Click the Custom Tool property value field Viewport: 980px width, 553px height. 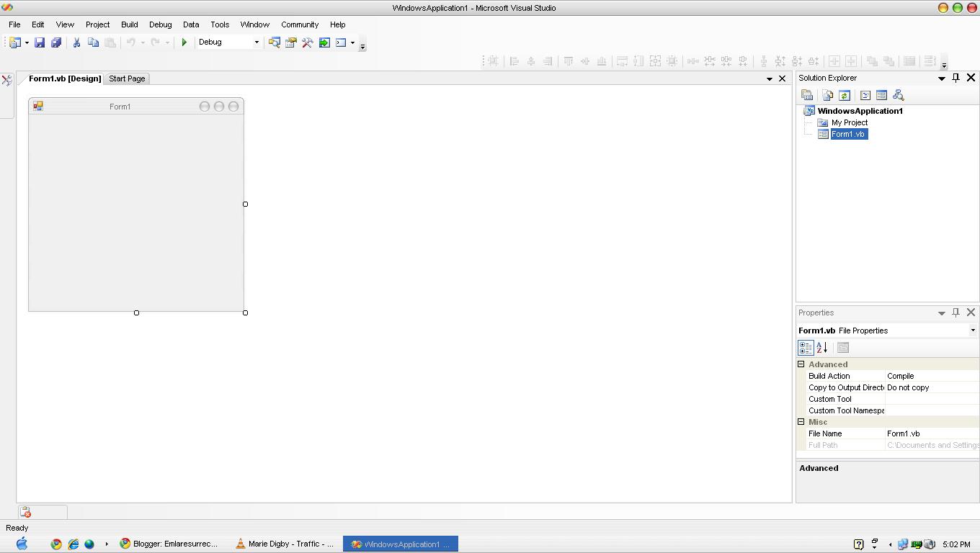click(932, 399)
